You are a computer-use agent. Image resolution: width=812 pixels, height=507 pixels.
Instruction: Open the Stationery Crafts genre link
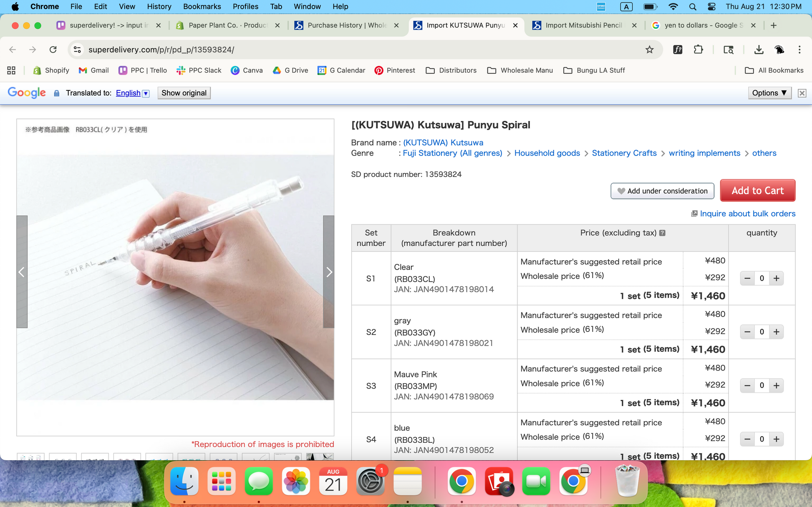tap(624, 153)
